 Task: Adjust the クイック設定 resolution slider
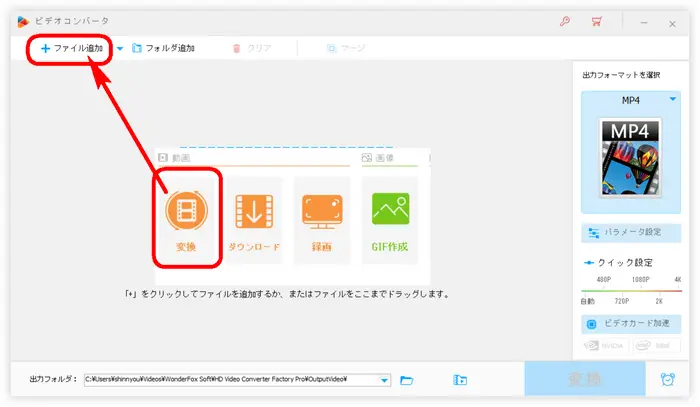632,290
